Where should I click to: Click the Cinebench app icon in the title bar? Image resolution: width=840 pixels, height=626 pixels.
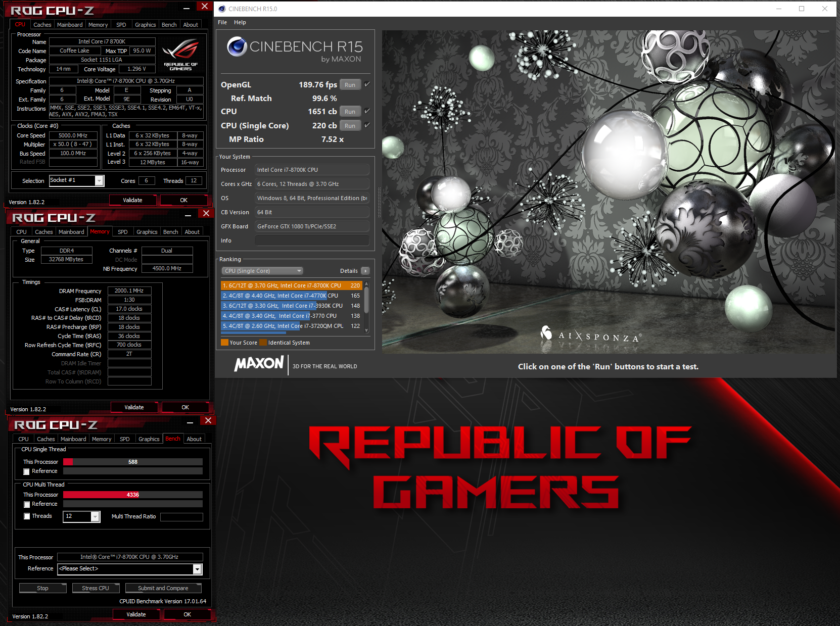click(x=222, y=9)
